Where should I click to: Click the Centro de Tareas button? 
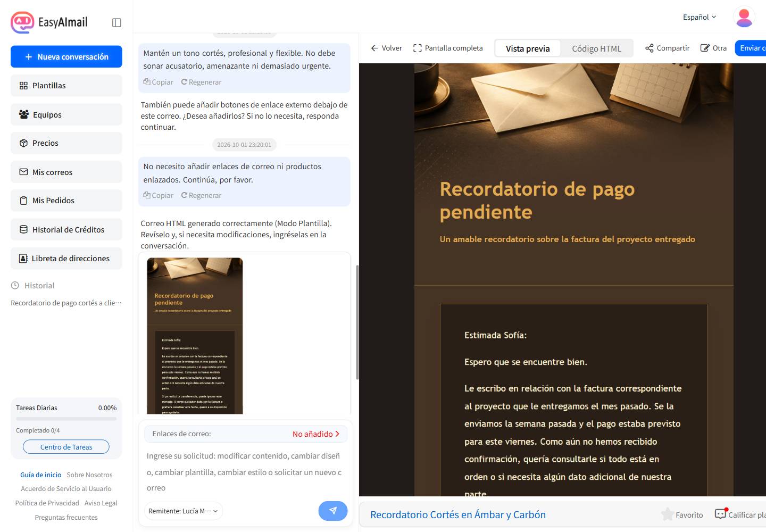66,447
